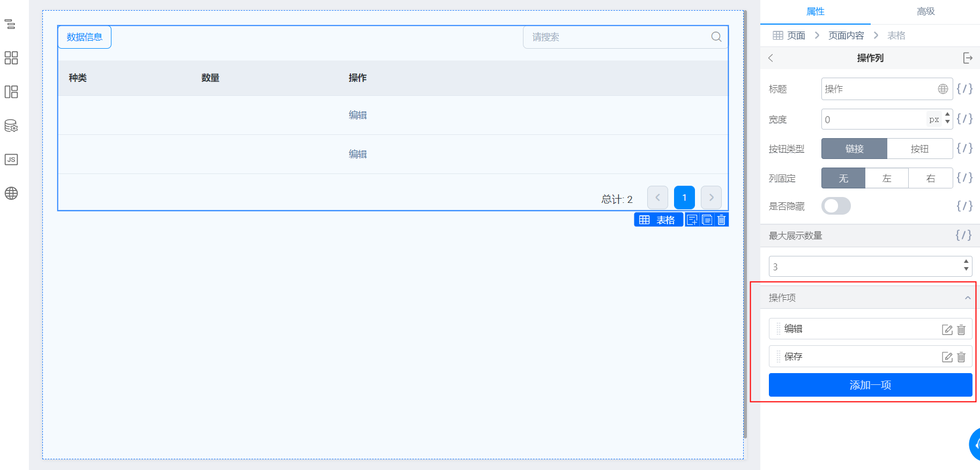Switch to the 属性 tab
The width and height of the screenshot is (980, 470).
[x=816, y=11]
